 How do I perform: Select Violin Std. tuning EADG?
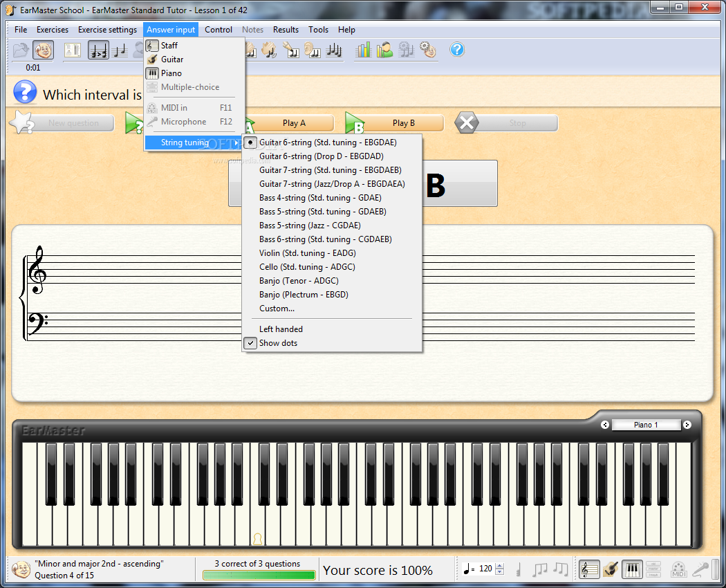click(x=332, y=253)
